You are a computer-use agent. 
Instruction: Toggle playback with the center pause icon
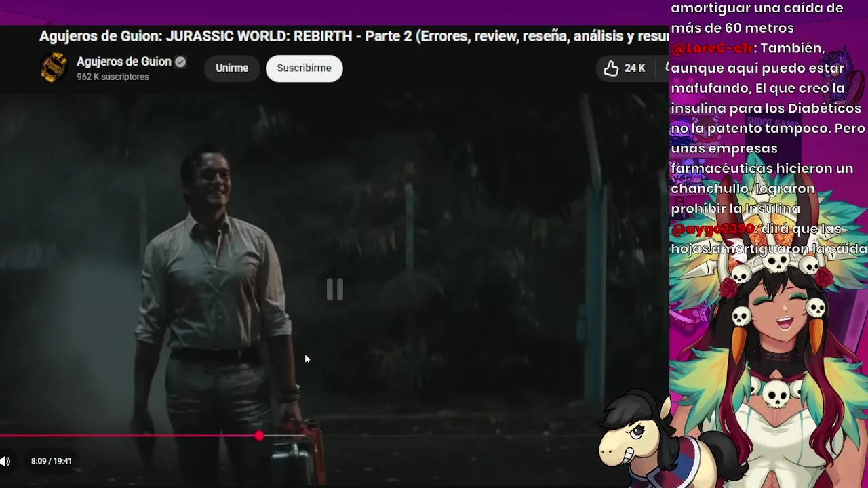click(x=335, y=289)
